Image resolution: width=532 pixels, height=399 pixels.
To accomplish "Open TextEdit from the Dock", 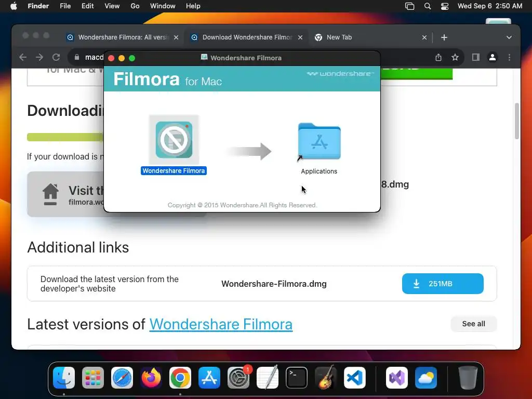I will (268, 378).
